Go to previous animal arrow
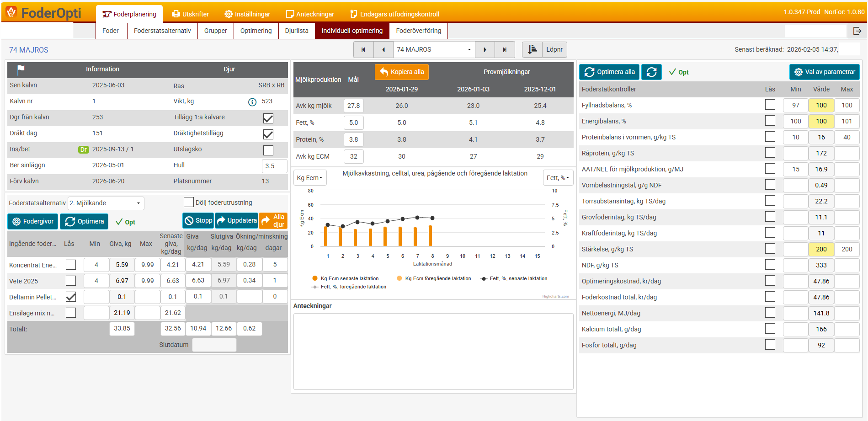 (383, 50)
